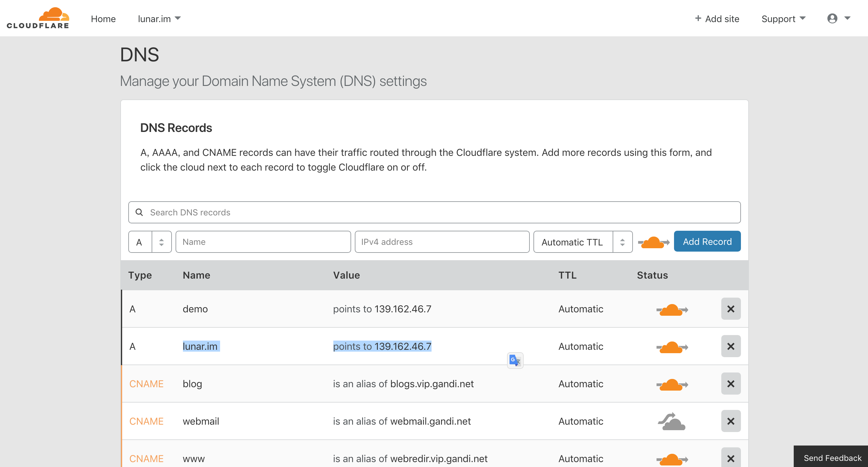This screenshot has height=467, width=868.
Task: Click Automatic TTL of webmail record
Action: 581,421
